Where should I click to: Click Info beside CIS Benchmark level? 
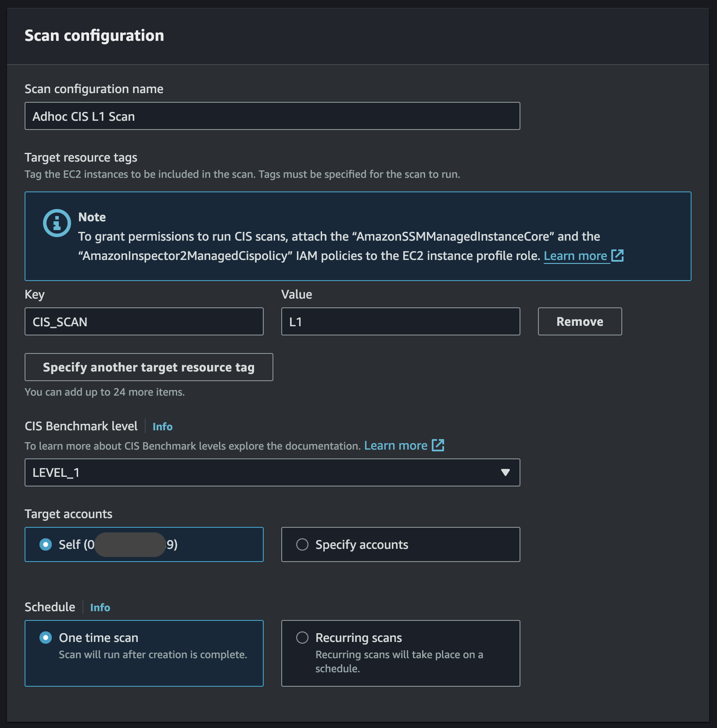click(162, 426)
